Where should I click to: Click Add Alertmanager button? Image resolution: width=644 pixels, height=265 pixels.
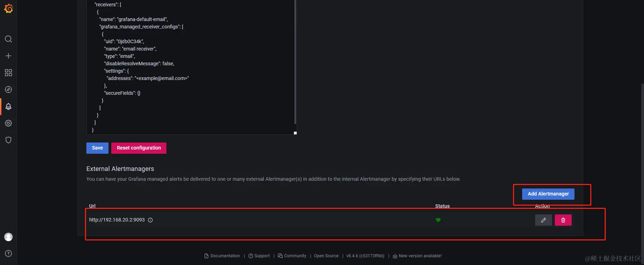pyautogui.click(x=548, y=194)
